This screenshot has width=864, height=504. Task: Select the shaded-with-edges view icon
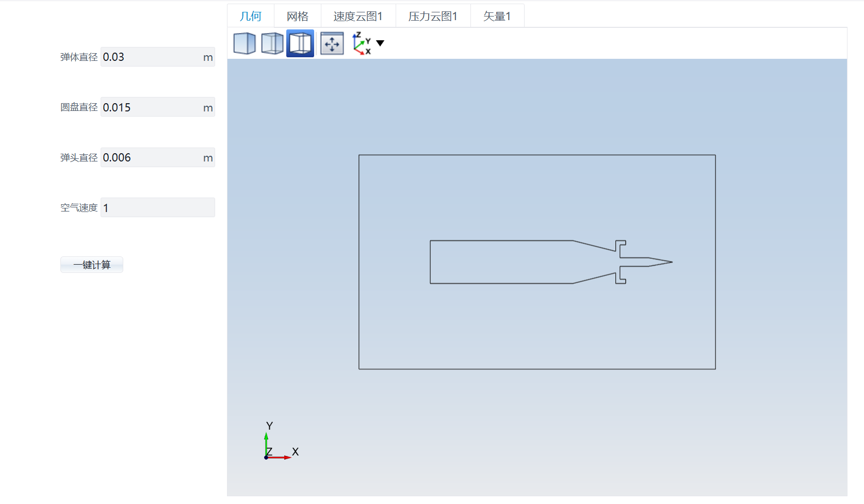coord(272,43)
